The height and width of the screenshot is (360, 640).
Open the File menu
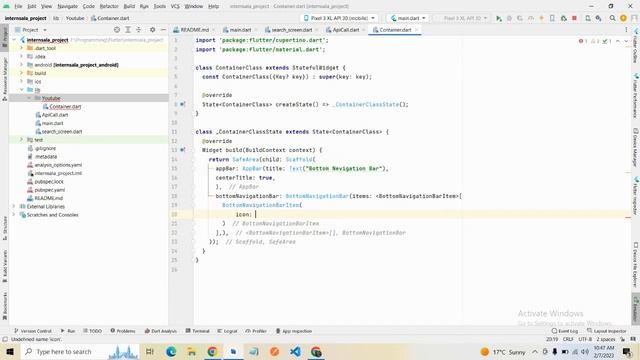pyautogui.click(x=18, y=6)
